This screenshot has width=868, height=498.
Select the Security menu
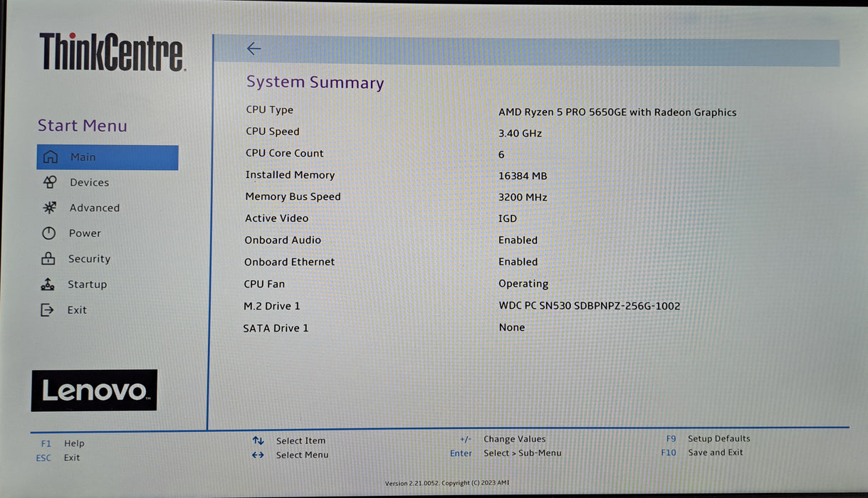[89, 259]
